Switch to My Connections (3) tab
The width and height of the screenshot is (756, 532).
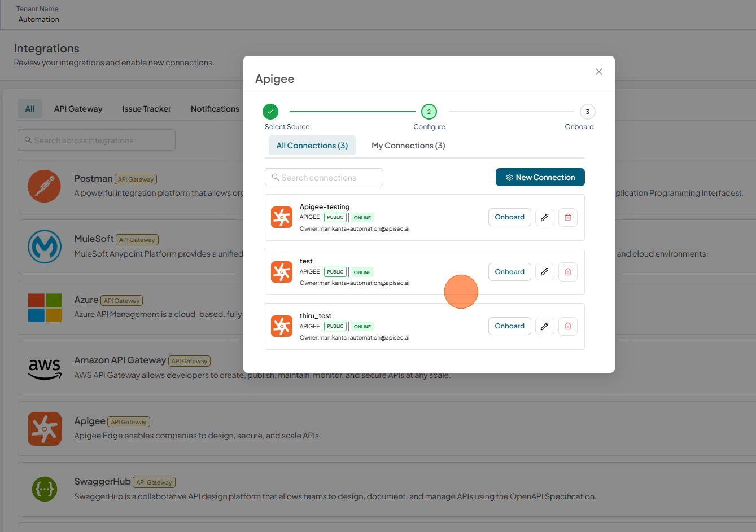[x=408, y=146]
